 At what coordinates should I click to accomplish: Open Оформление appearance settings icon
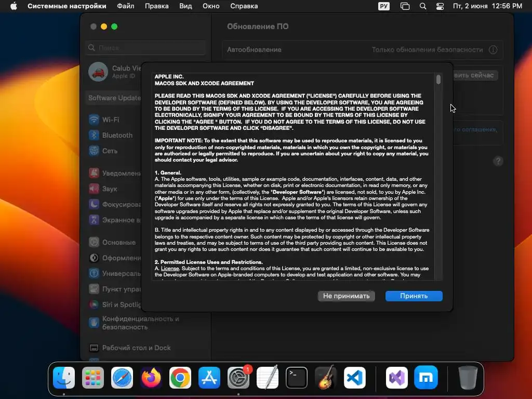94,258
